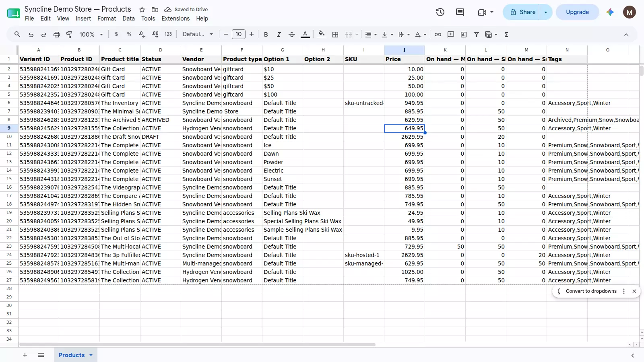
Task: Open the Gemini sparkle icon
Action: pos(610,12)
